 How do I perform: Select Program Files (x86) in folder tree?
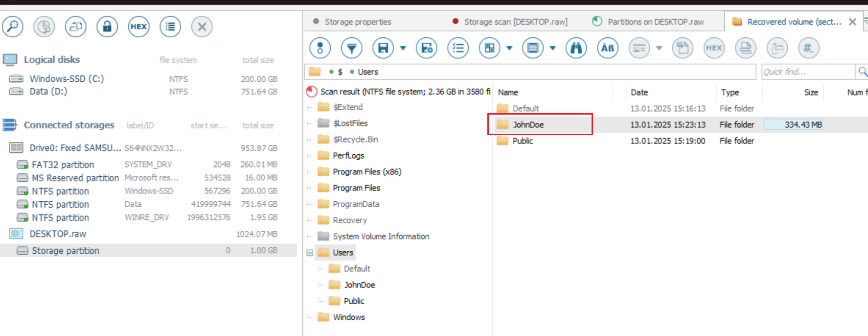pyautogui.click(x=366, y=172)
